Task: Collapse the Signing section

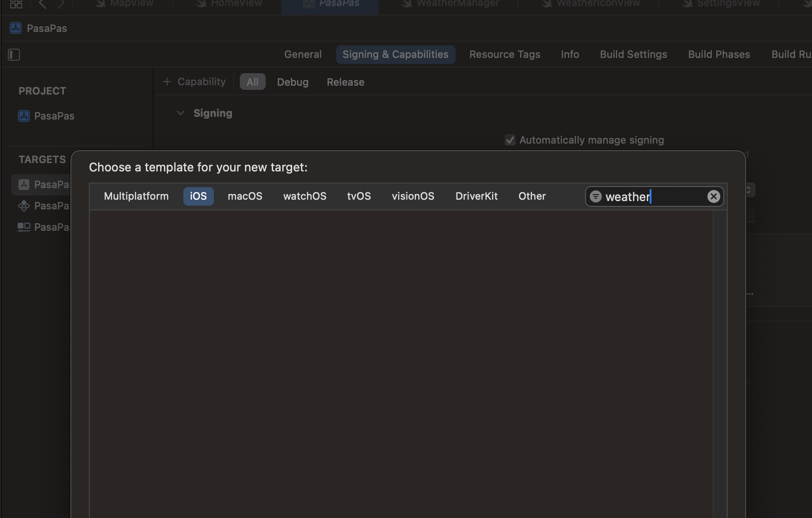Action: click(x=181, y=113)
